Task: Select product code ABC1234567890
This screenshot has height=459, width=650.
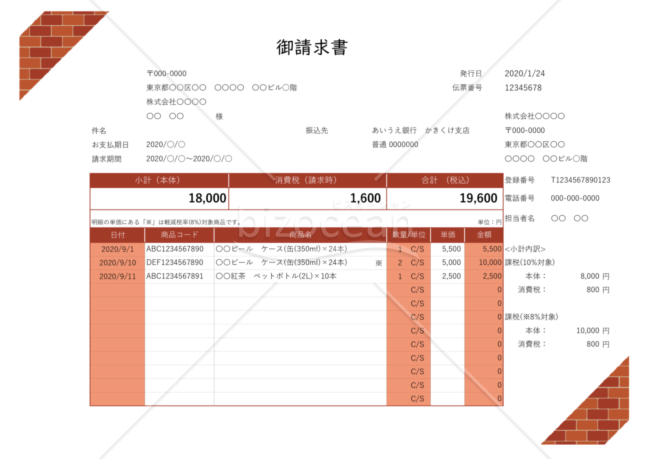Action: click(175, 249)
